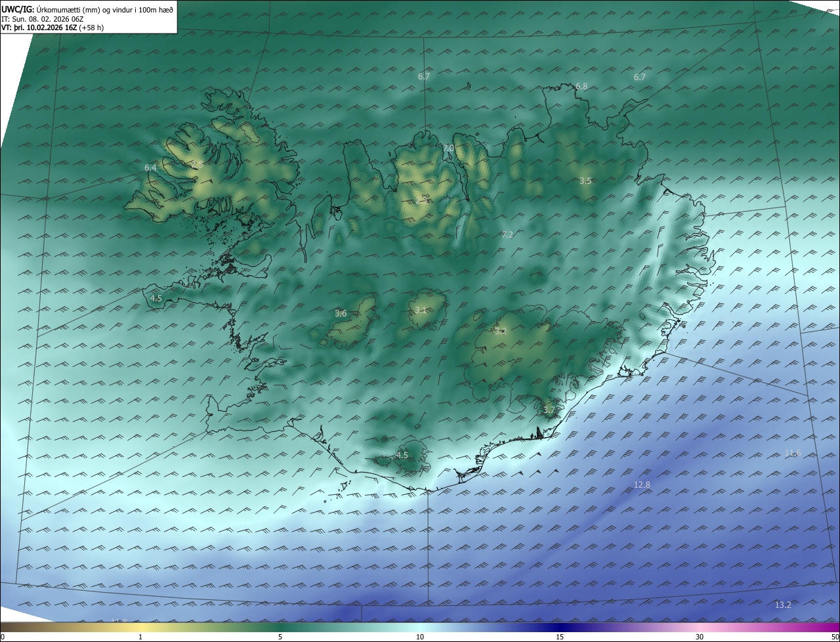Click the 6.7 value label above the 7.0 label
The height and width of the screenshot is (642, 840).
pyautogui.click(x=424, y=77)
